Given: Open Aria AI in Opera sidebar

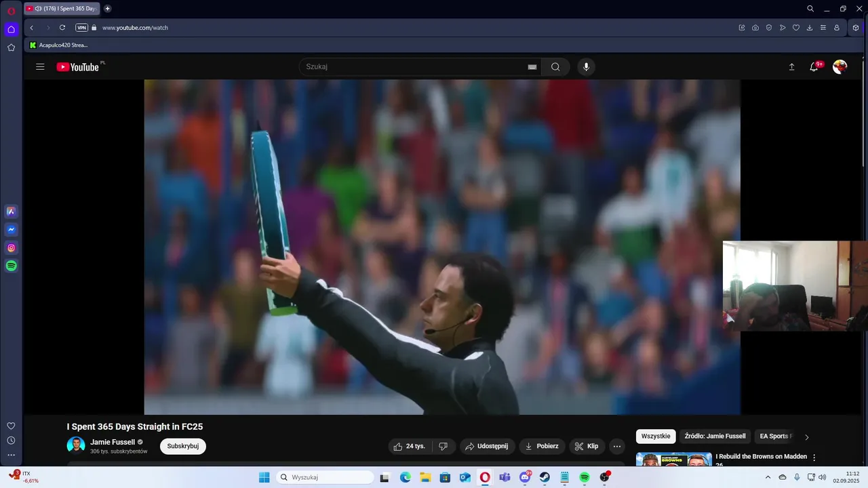Looking at the screenshot, I should [x=11, y=211].
